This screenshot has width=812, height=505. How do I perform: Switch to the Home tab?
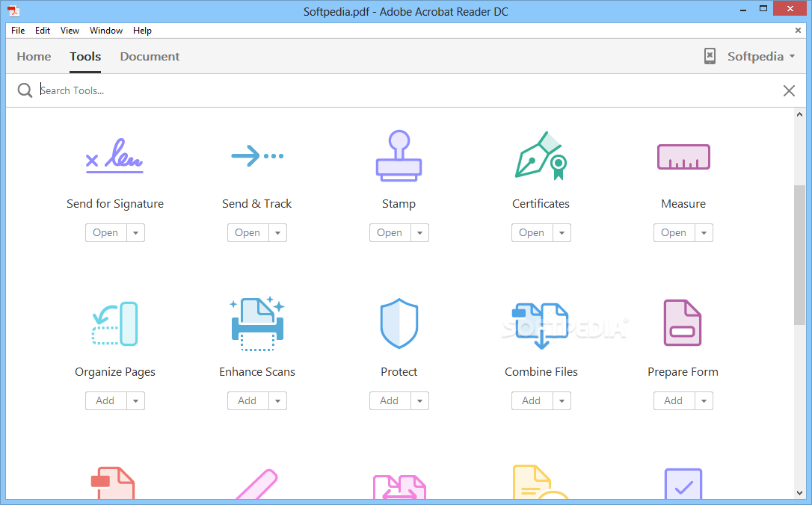point(34,56)
